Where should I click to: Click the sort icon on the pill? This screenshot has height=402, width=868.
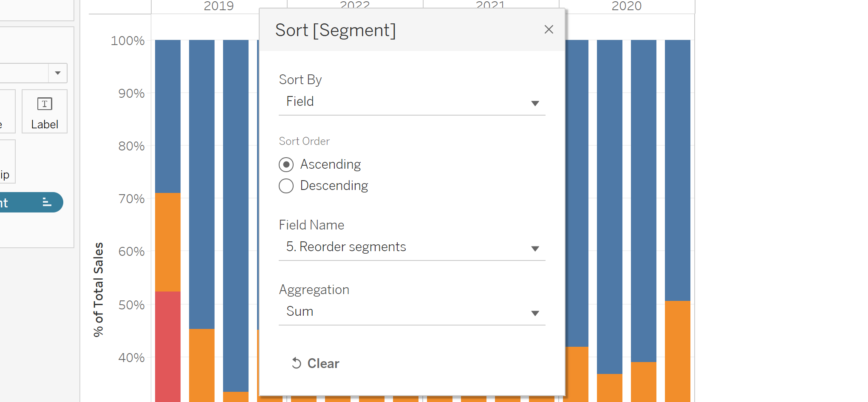(47, 202)
